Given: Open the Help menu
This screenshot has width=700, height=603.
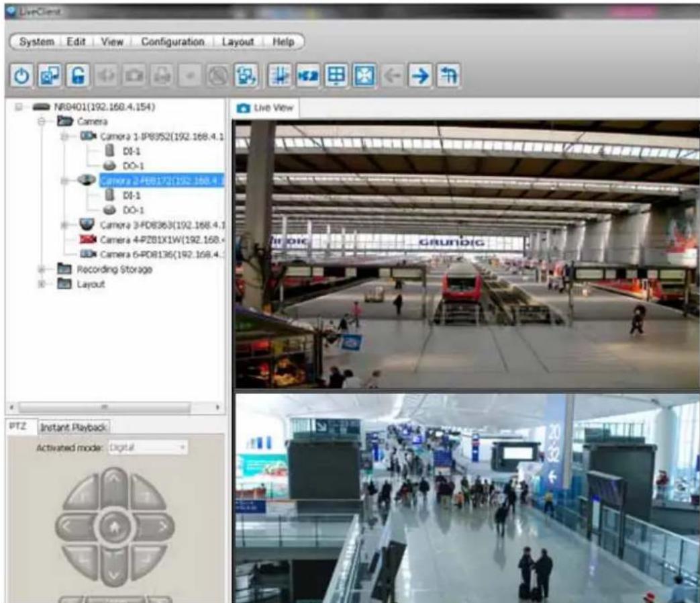Looking at the screenshot, I should (x=283, y=42).
